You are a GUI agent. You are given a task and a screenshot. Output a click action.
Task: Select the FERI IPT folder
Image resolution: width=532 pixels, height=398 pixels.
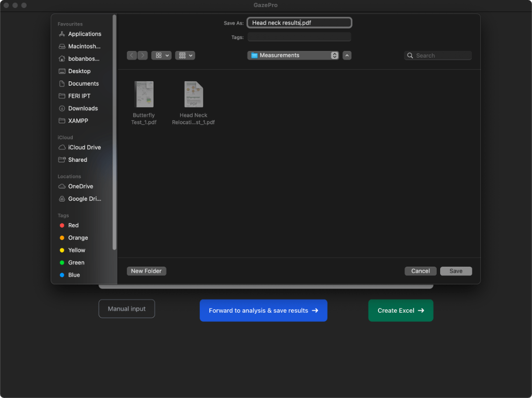[80, 96]
